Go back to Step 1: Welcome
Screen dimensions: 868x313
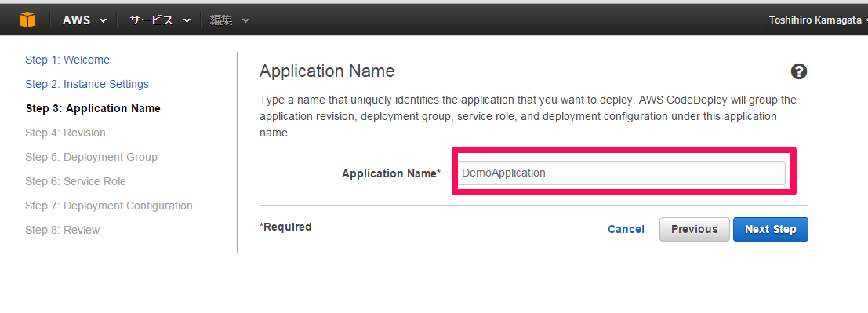pos(67,60)
